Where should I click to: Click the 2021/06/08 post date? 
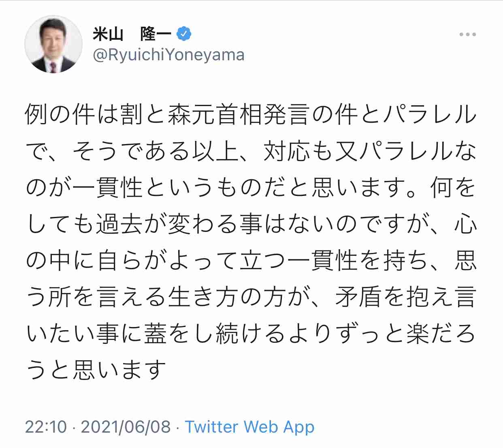pos(126,427)
